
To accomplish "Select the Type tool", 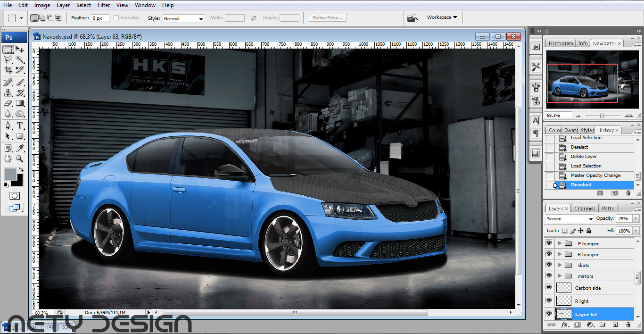I will [x=20, y=125].
